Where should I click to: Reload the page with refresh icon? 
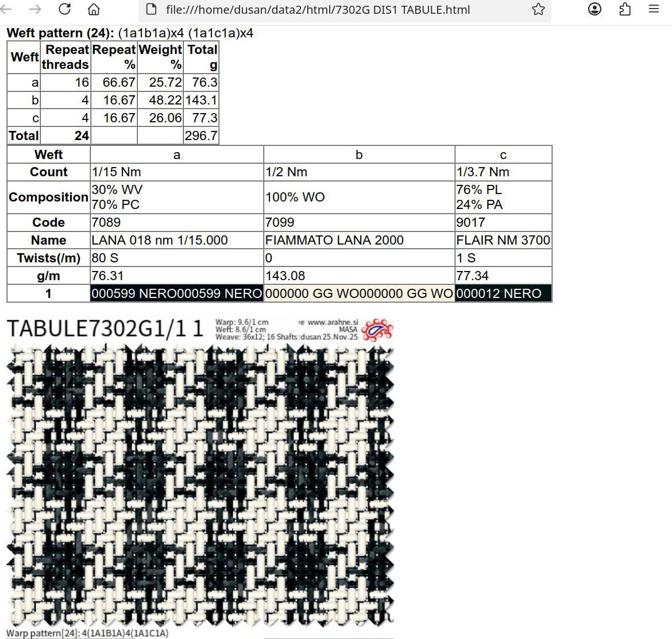[65, 9]
